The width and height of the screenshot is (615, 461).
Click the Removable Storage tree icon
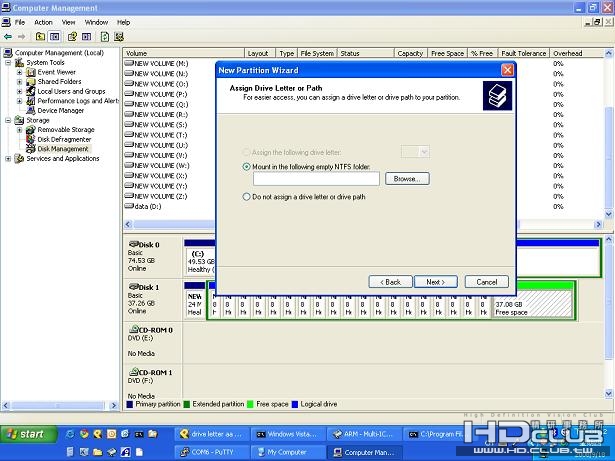click(x=31, y=129)
